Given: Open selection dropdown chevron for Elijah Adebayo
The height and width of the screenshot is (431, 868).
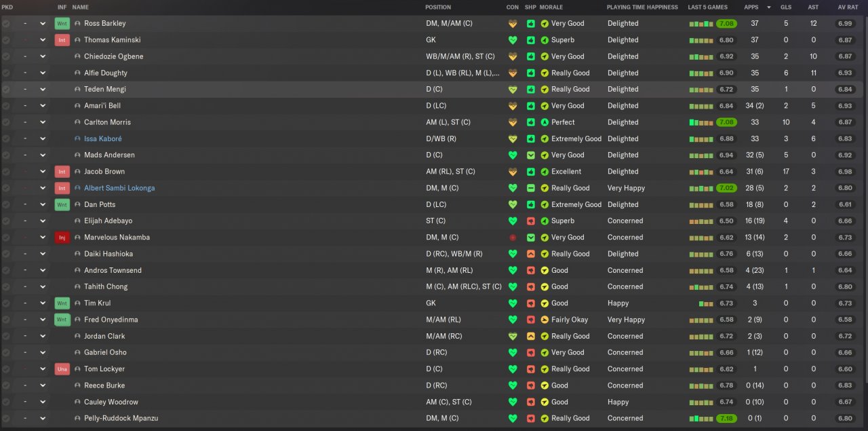Looking at the screenshot, I should point(43,221).
